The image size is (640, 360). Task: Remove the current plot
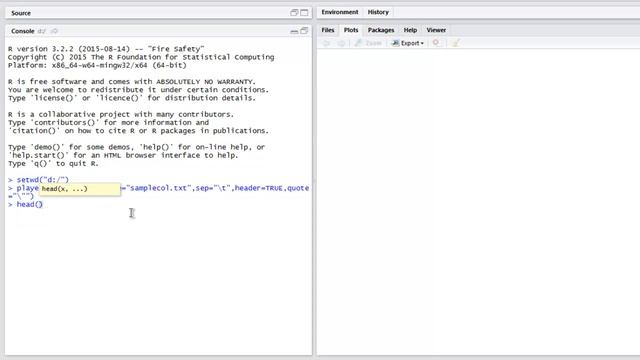pyautogui.click(x=436, y=42)
